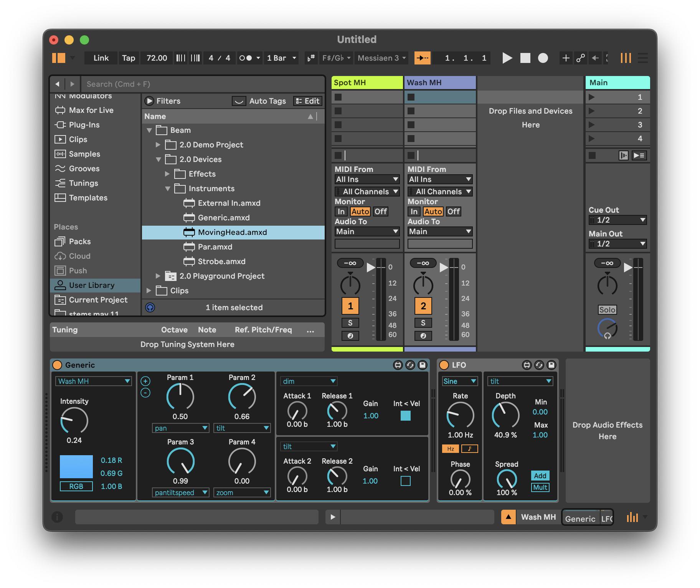Toggle the metronome button
Screen dimensions: 700x588
[246, 58]
